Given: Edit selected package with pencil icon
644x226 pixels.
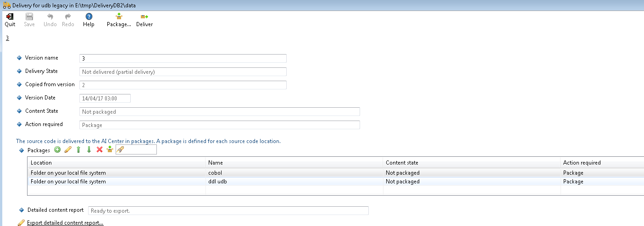Looking at the screenshot, I should coord(68,149).
